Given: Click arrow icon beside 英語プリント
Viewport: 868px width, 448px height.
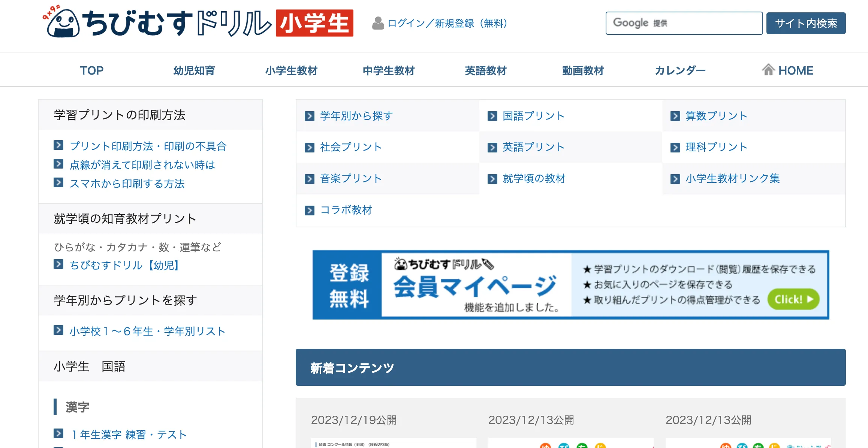Looking at the screenshot, I should coord(492,148).
